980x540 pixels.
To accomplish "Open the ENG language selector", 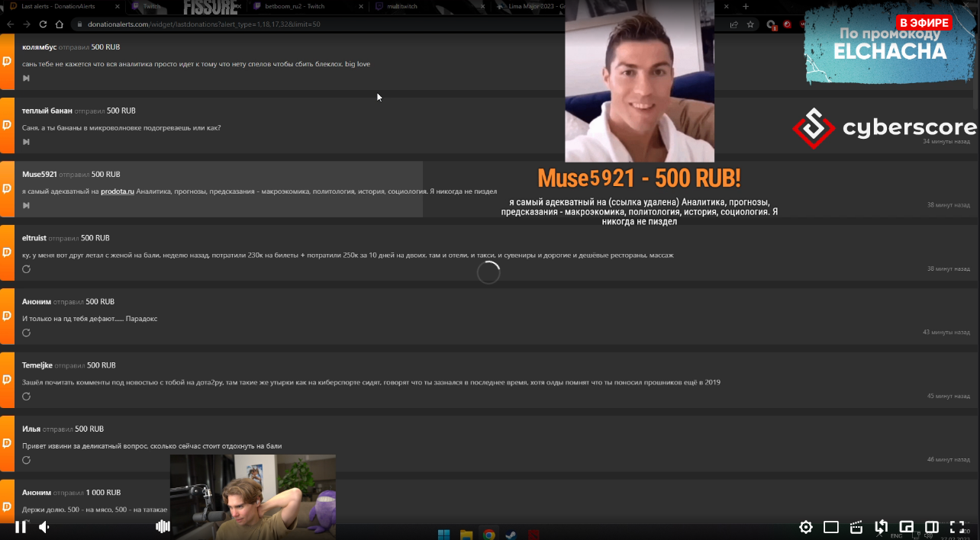I will pyautogui.click(x=896, y=535).
